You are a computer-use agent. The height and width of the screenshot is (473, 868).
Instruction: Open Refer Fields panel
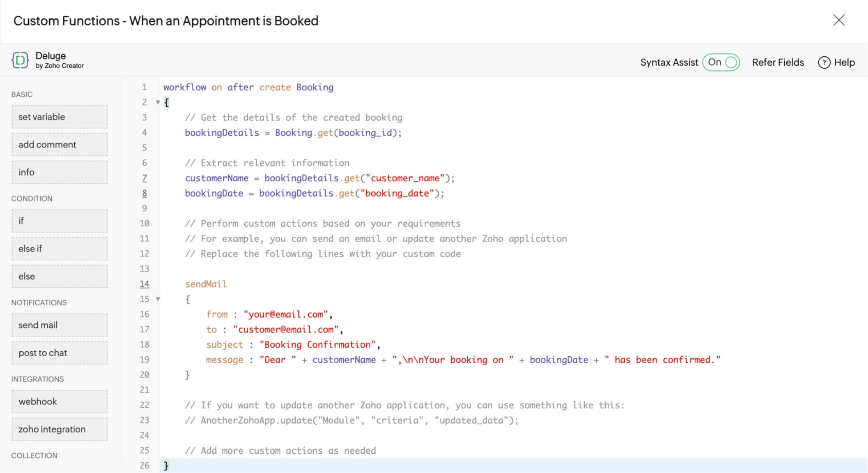778,62
